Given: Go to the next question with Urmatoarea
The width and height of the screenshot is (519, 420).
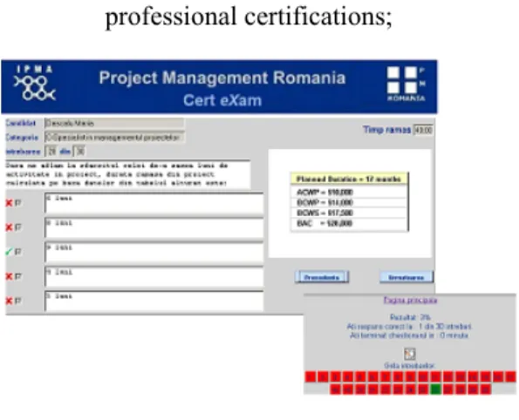Looking at the screenshot, I should point(406,277).
